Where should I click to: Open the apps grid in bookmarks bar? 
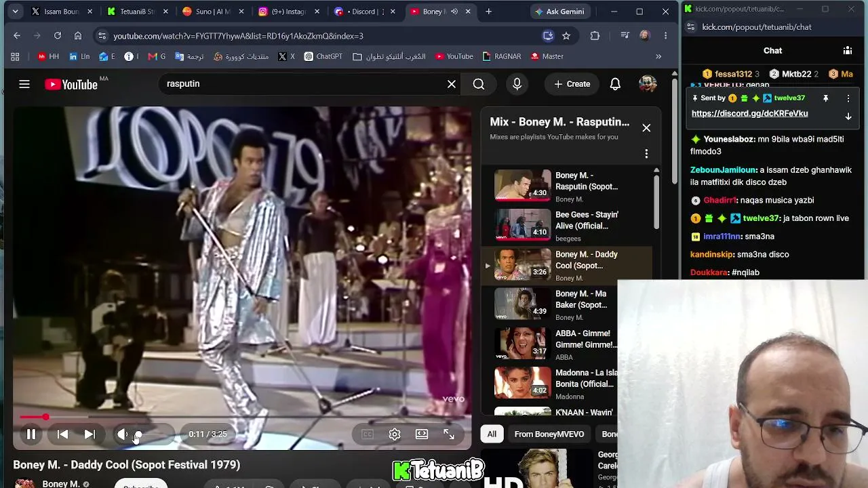(15, 56)
